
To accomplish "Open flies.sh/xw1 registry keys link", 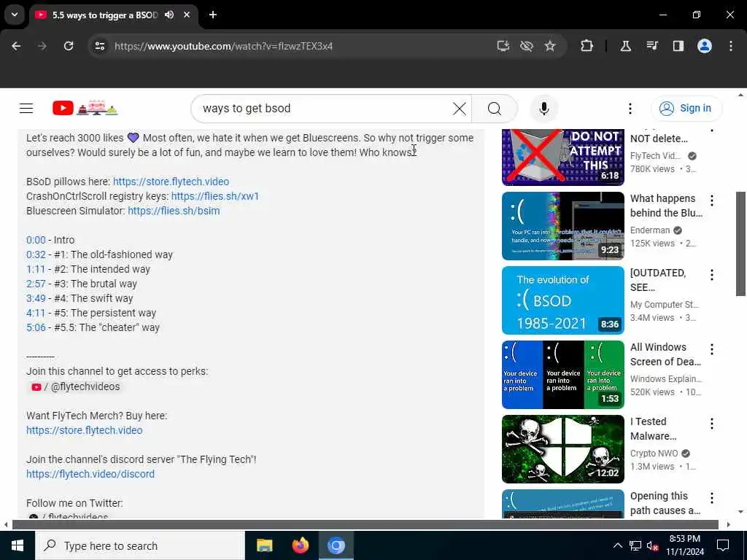I will tap(215, 196).
